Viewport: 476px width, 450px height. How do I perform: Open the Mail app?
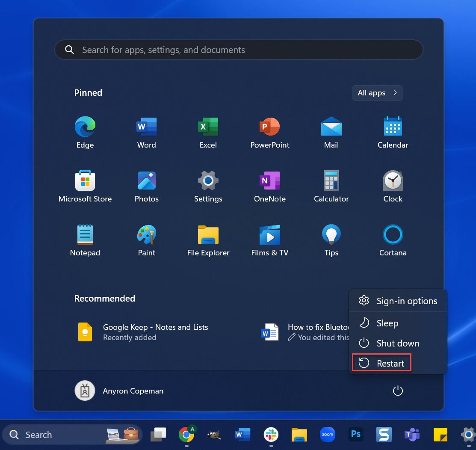click(331, 132)
